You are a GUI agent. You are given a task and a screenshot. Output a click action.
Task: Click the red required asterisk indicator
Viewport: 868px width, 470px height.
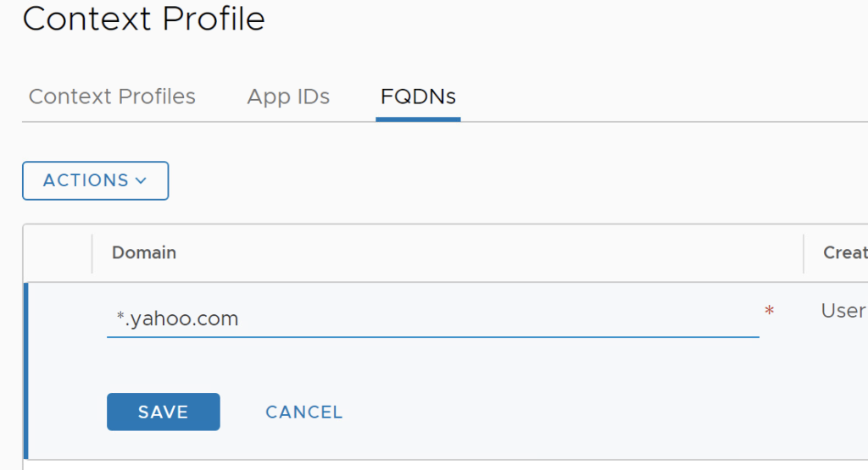pyautogui.click(x=769, y=311)
